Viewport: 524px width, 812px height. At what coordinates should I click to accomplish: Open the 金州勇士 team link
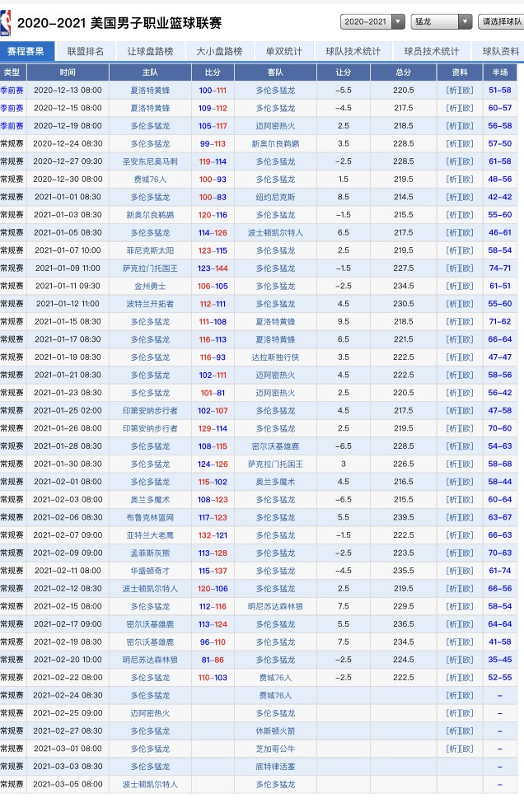[150, 286]
